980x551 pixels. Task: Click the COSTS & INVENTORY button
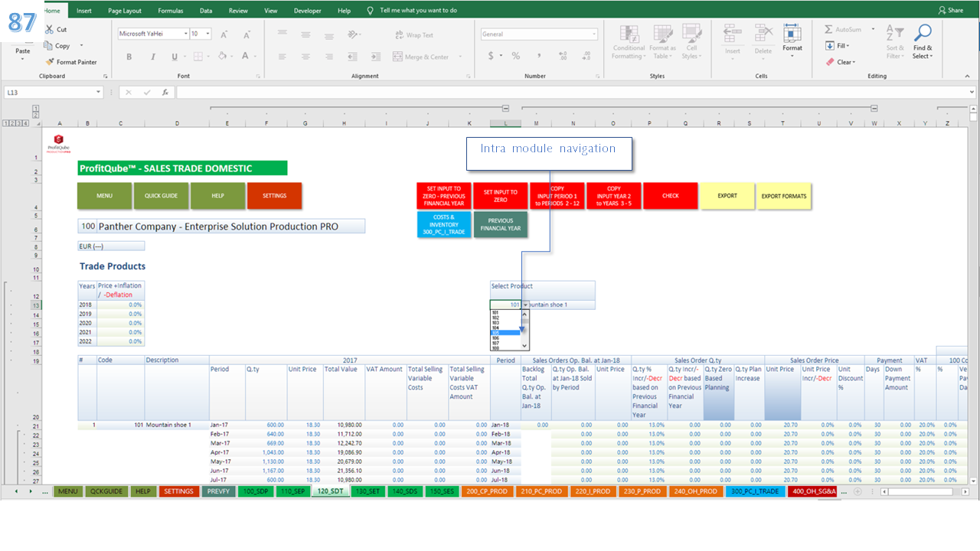click(x=444, y=224)
